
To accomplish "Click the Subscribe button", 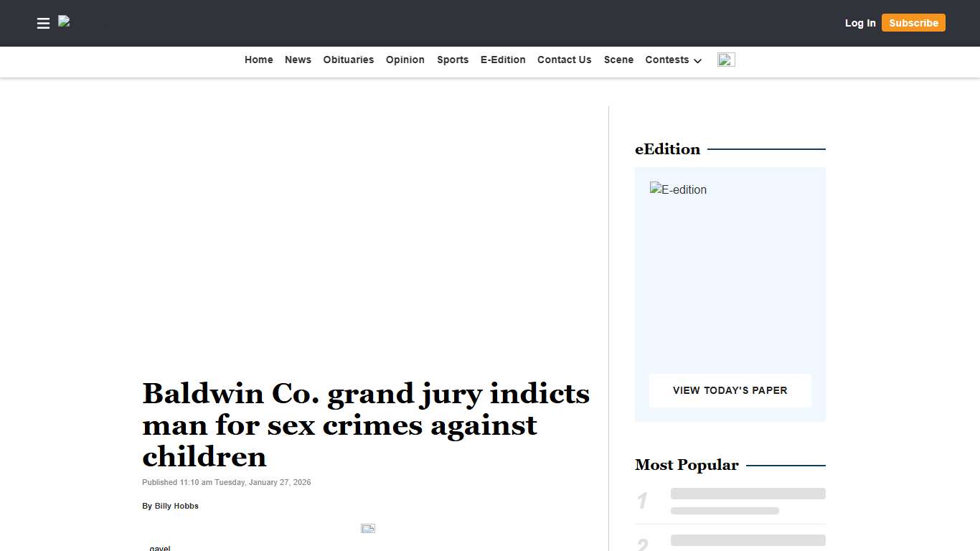I will 913,22.
